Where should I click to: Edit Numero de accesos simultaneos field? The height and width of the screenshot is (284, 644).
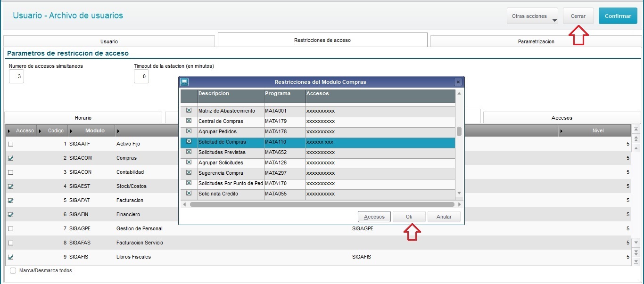(17, 76)
